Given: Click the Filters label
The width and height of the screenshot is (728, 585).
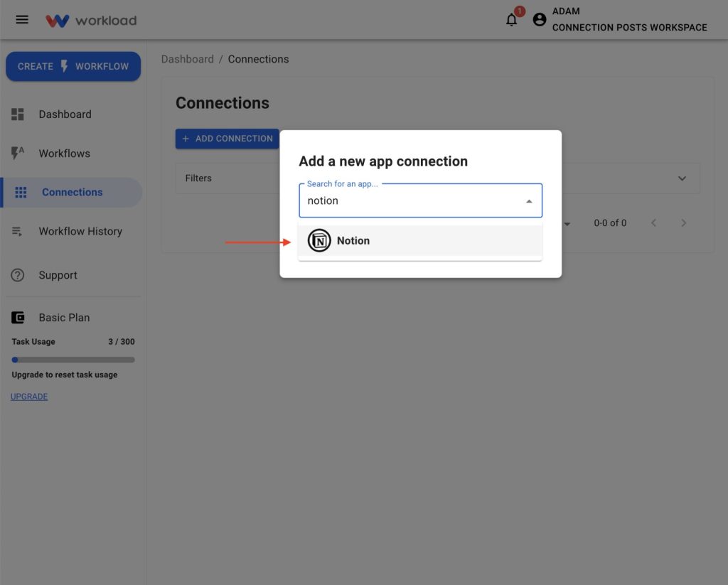Looking at the screenshot, I should 198,178.
